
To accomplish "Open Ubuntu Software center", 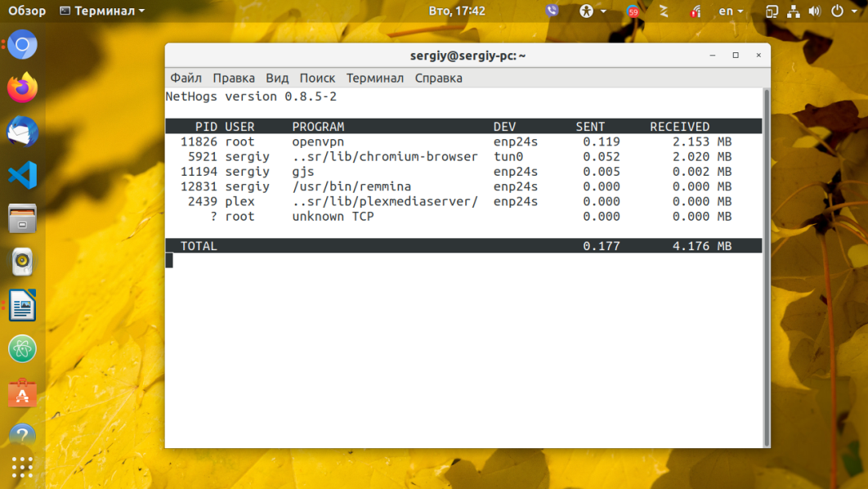I will click(x=22, y=393).
